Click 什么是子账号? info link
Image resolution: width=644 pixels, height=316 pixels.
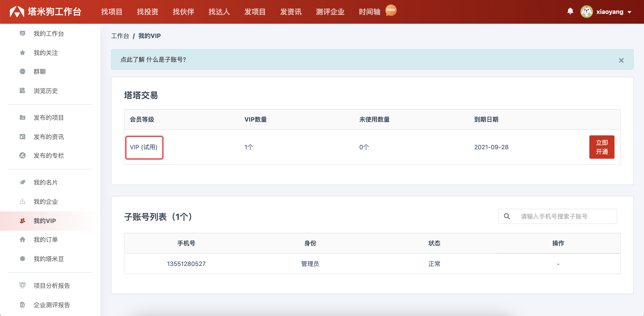point(166,59)
